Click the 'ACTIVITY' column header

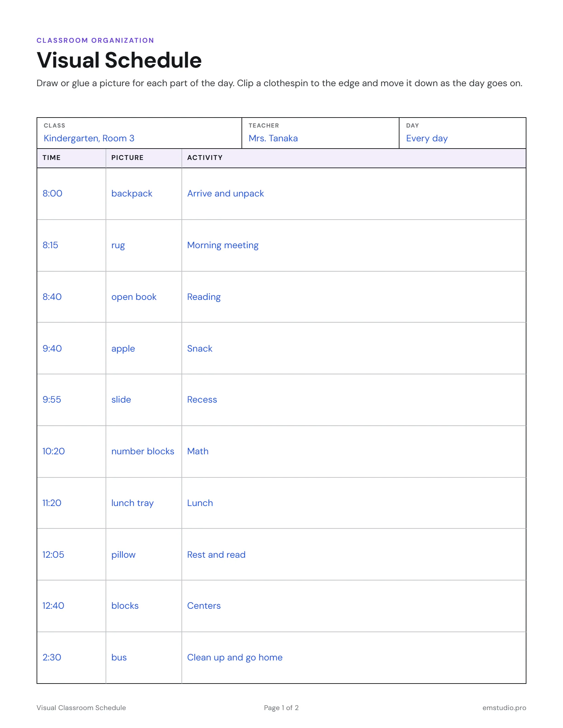coord(354,158)
